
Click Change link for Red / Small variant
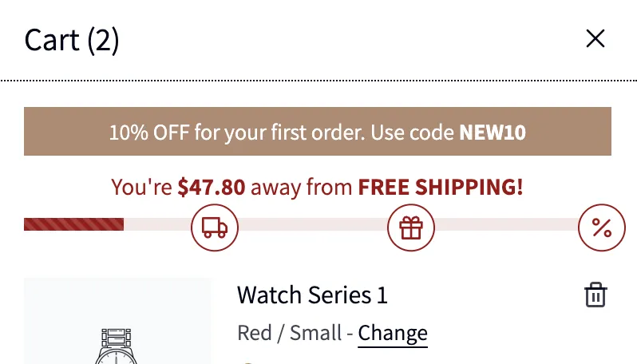click(x=392, y=332)
